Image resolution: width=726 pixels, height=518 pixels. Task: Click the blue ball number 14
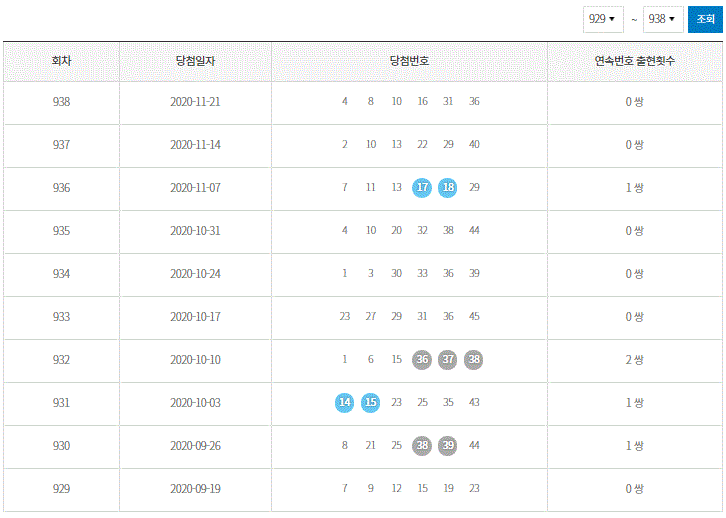pos(344,402)
